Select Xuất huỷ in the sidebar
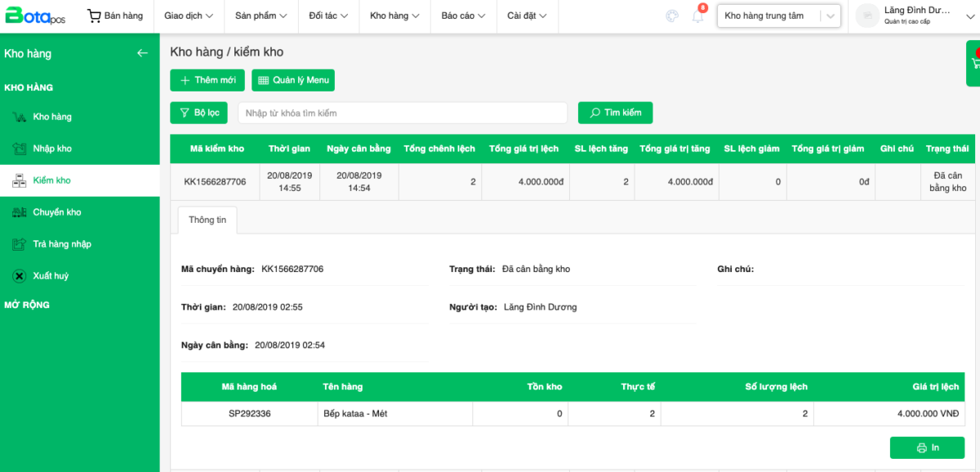980x472 pixels. (x=51, y=276)
